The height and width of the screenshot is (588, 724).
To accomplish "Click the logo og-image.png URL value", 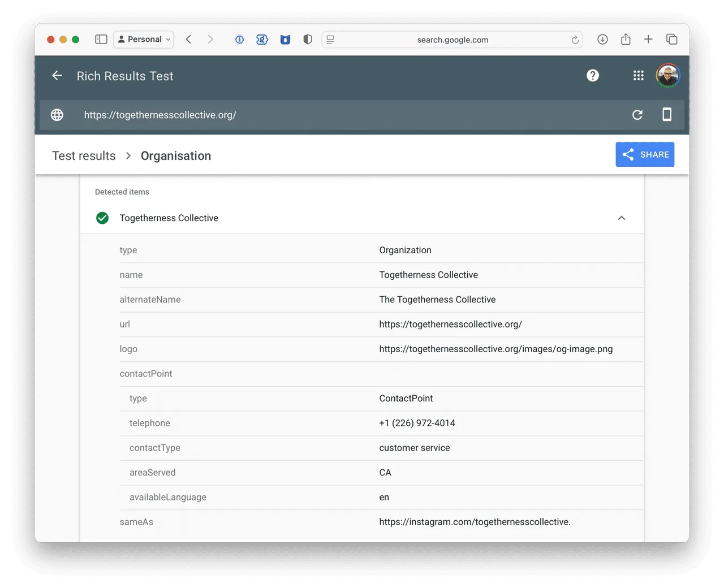I will 496,349.
